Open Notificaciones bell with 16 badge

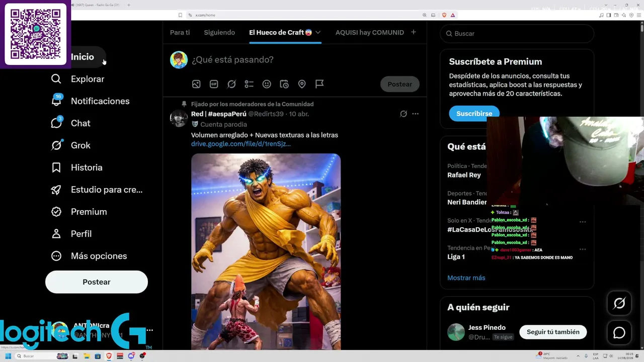click(x=56, y=101)
